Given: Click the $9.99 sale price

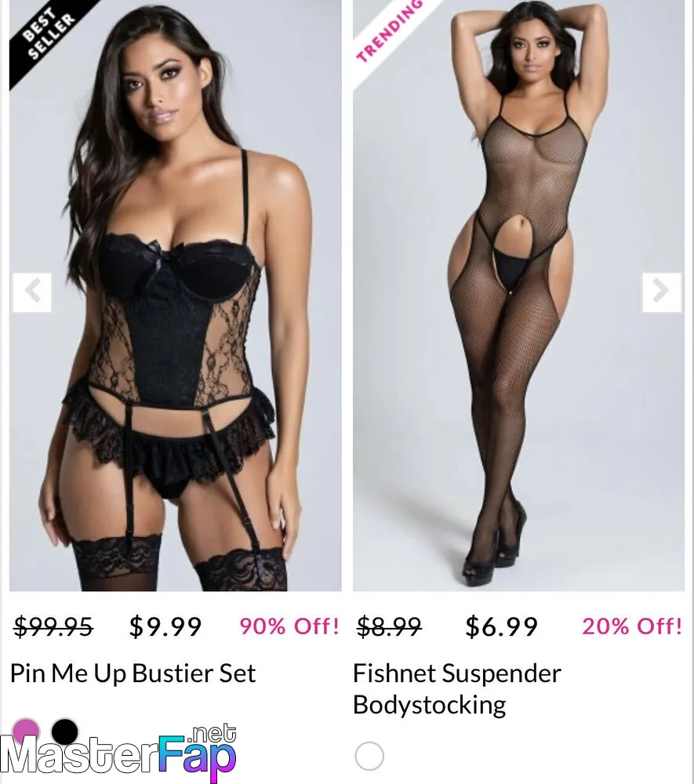Looking at the screenshot, I should (x=165, y=626).
